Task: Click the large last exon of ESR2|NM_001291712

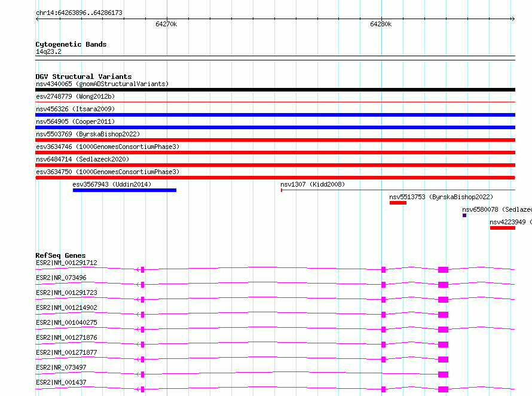Action: coord(443,270)
